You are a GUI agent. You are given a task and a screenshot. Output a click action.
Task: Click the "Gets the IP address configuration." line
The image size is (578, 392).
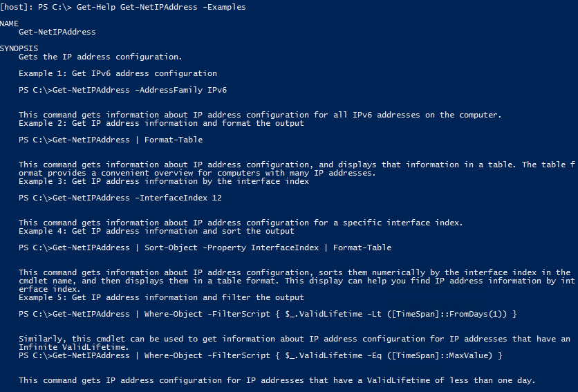point(100,57)
